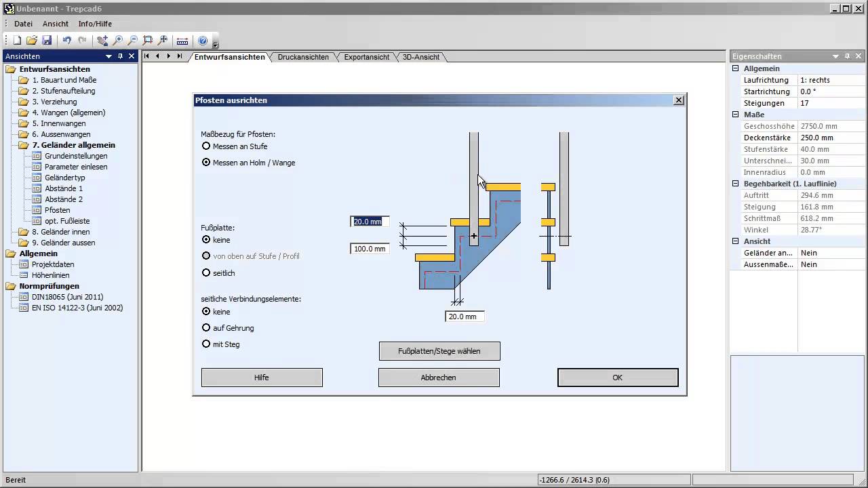The image size is (868, 488).
Task: Open the Info/Hilfe menu
Action: (95, 24)
